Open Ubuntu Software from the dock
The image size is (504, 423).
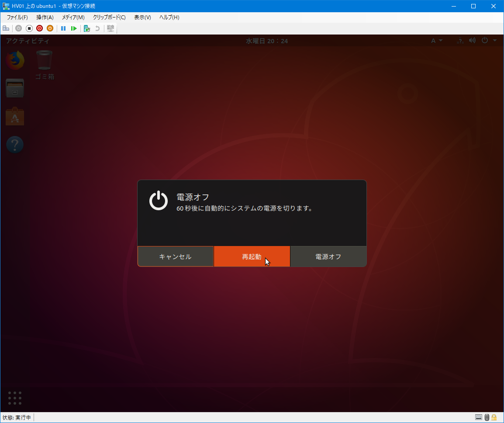click(15, 116)
